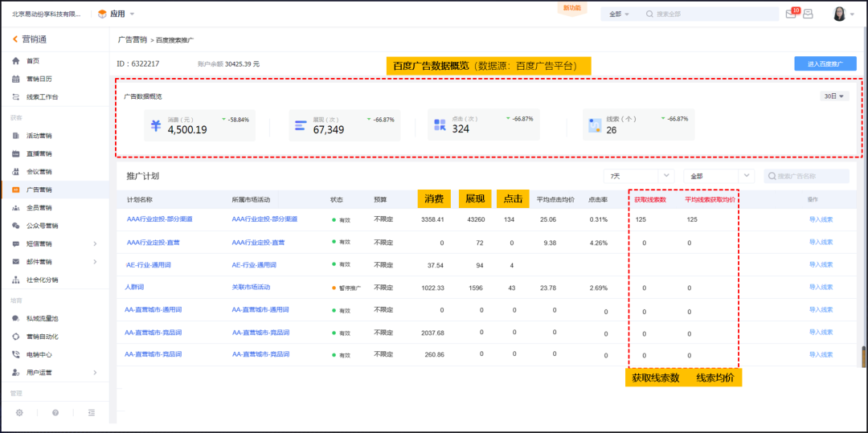Image resolution: width=868 pixels, height=433 pixels.
Task: Open the 全部 status filter beside 7天
Action: tap(719, 176)
